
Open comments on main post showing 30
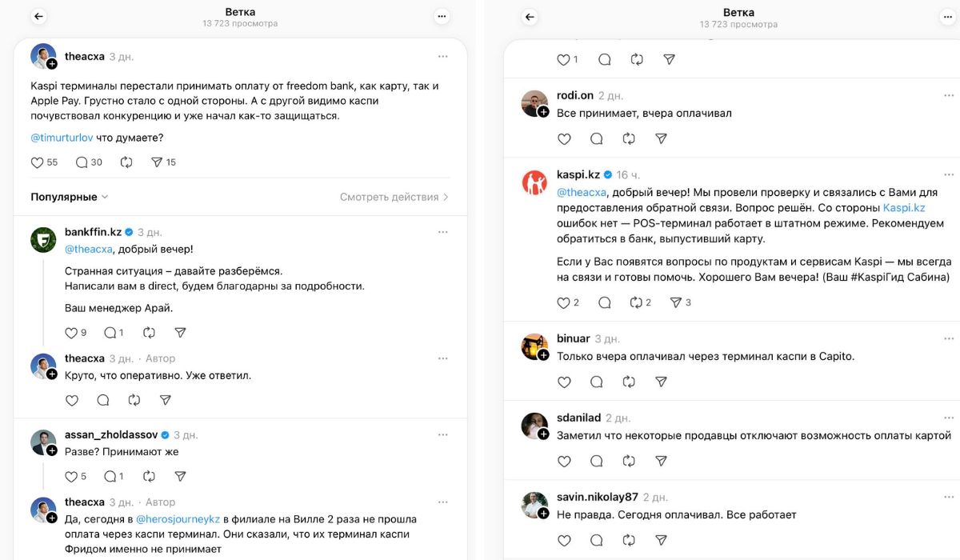coord(82,162)
